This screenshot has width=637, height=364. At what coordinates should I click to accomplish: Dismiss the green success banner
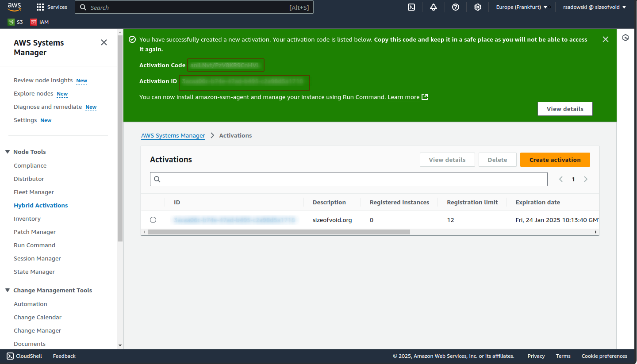606,39
